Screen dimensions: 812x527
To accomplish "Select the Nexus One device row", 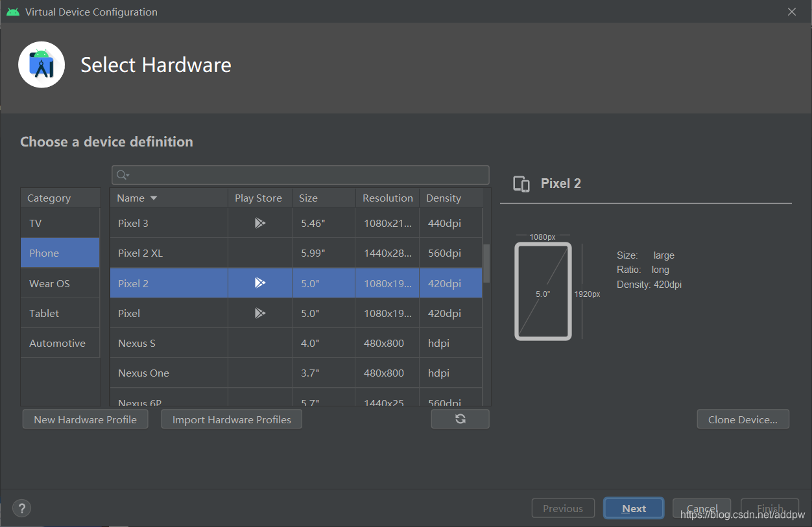I will coord(296,373).
